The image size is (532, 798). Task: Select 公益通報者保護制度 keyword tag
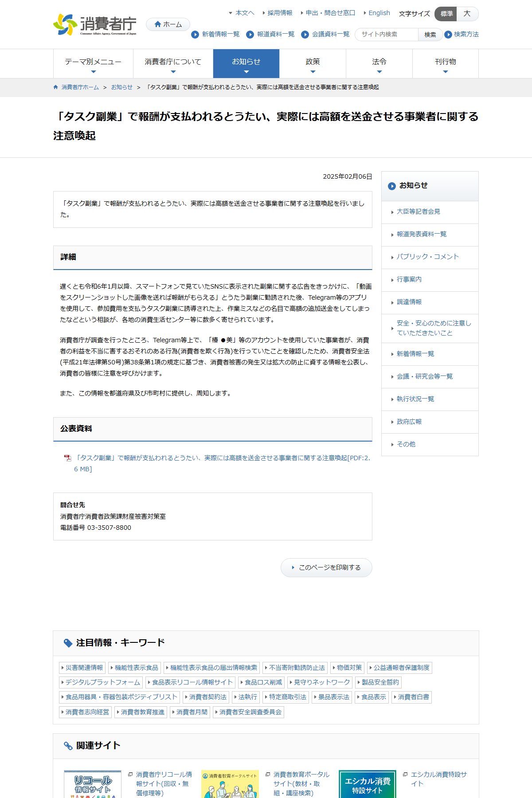400,668
